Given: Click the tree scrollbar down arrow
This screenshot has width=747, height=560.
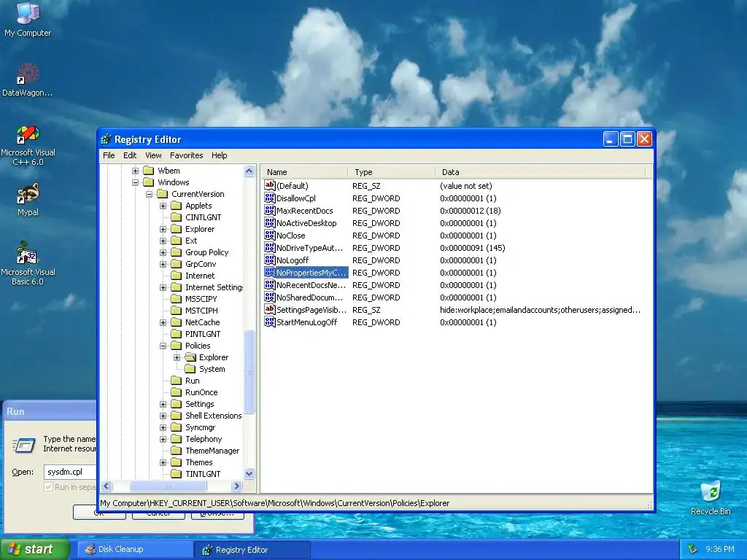Looking at the screenshot, I should [x=249, y=474].
